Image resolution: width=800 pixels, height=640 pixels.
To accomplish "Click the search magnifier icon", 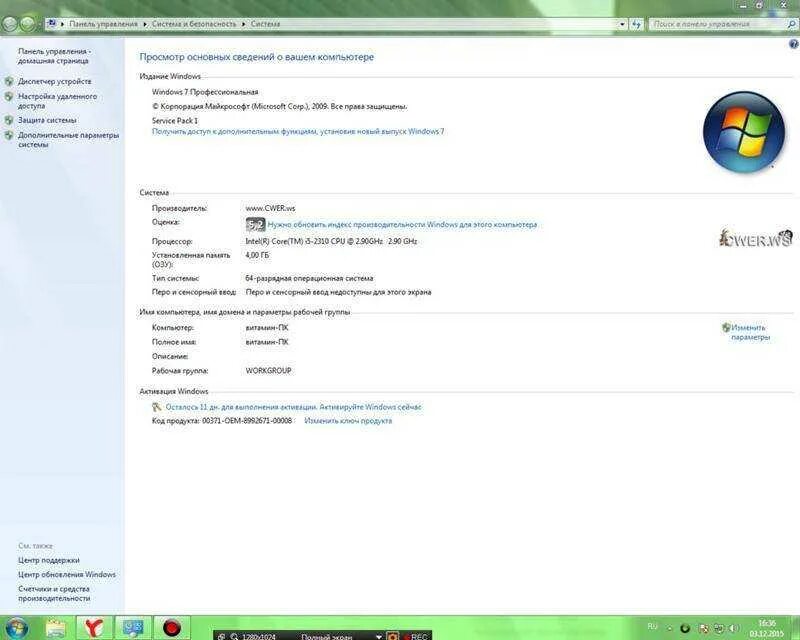I will coord(791,24).
